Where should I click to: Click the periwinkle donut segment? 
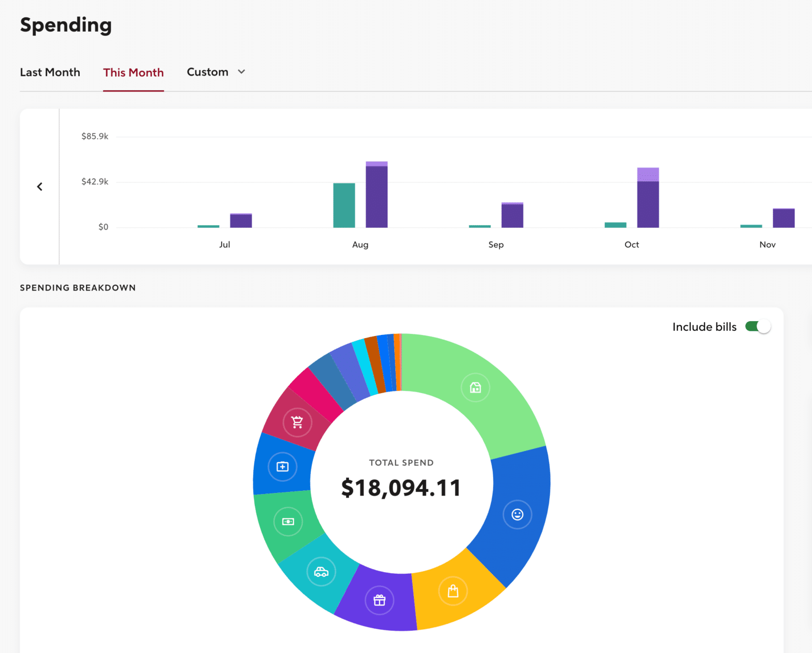tap(350, 371)
